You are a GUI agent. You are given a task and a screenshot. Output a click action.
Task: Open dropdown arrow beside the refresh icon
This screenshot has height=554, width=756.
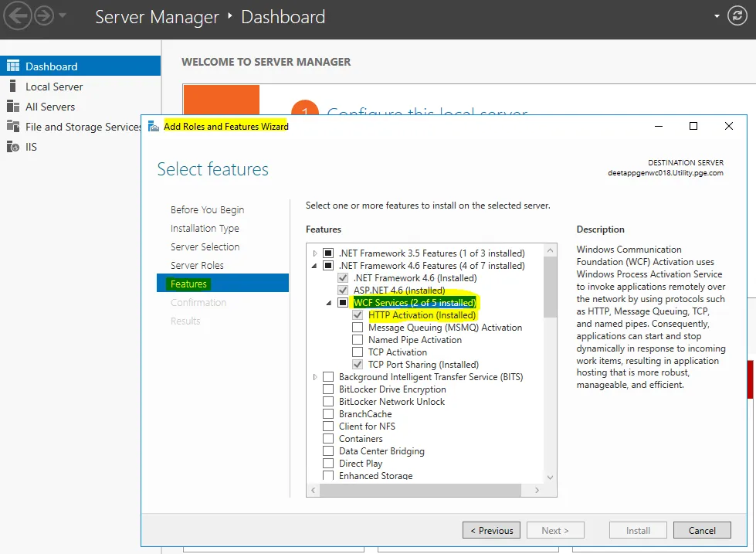coord(717,16)
